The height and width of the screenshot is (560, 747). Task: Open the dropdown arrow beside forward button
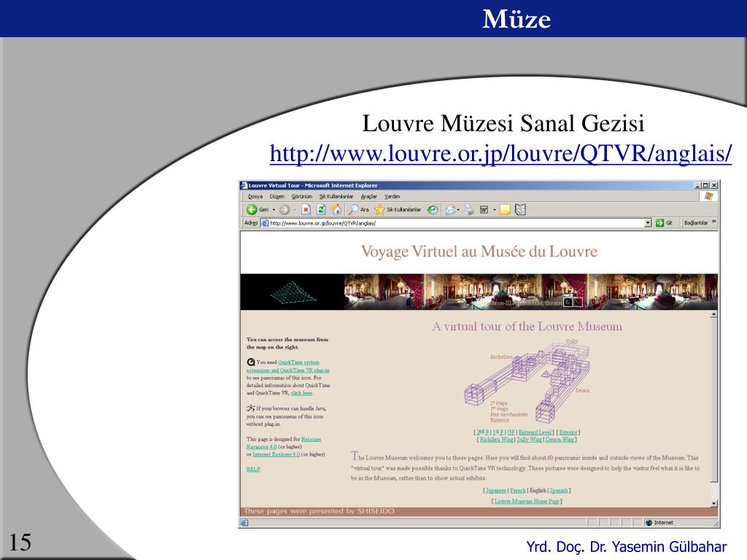click(295, 210)
